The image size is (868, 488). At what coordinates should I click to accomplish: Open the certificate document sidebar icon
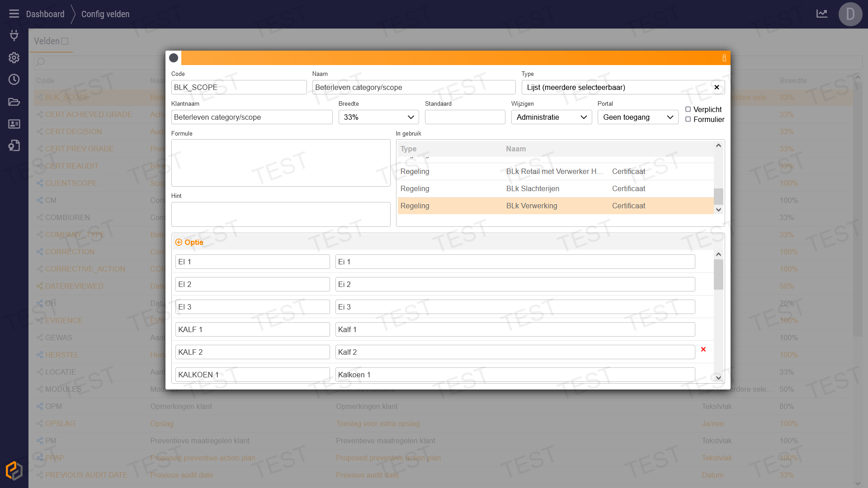click(x=14, y=145)
